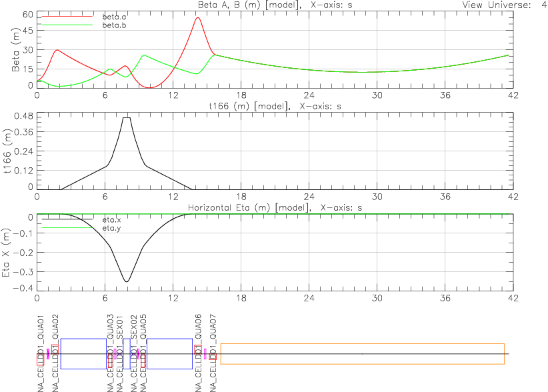Screen dimensions: 548x392
Task: Click the NA_CELLD01_QUA01 element label
Action: coord(41,353)
